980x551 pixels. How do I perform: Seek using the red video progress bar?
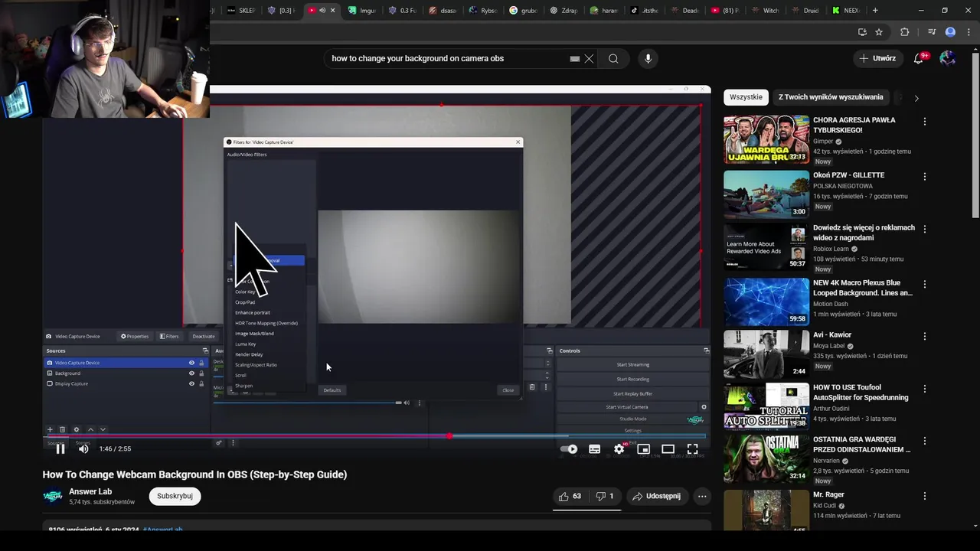374,436
